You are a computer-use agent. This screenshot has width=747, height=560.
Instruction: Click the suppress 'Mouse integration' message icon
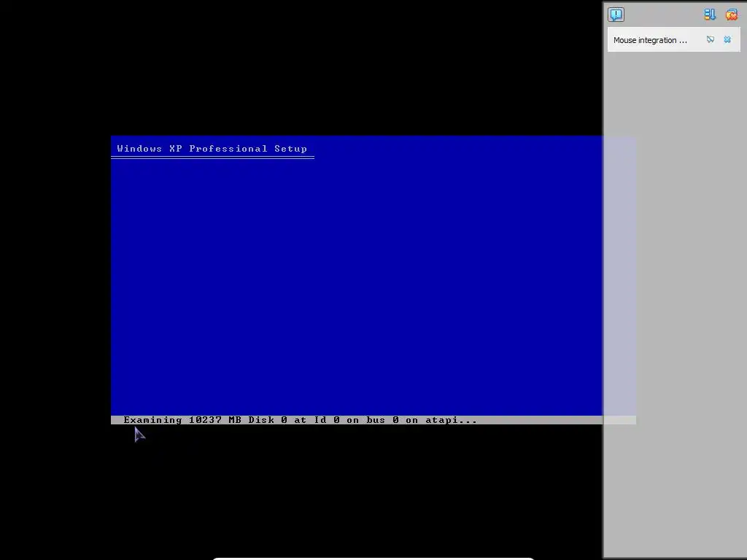tap(711, 39)
